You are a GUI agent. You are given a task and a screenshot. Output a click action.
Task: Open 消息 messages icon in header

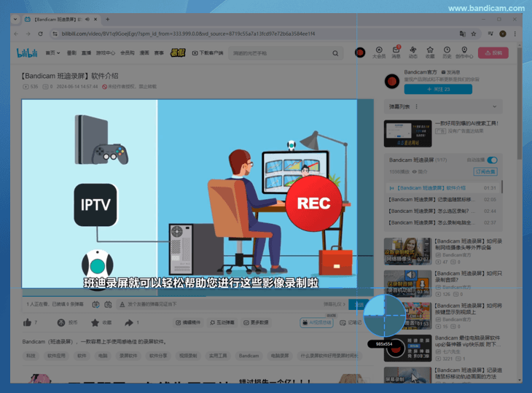coord(396,52)
